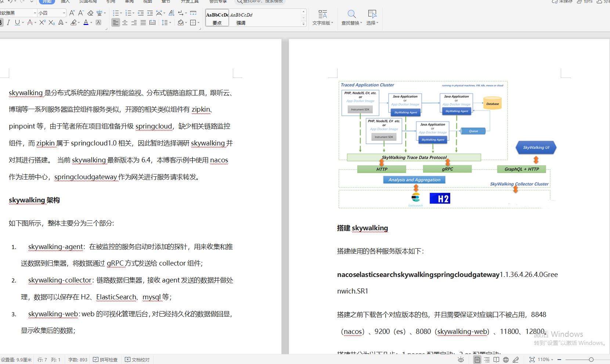This screenshot has width=610, height=364.
Task: Apply subscript formatting
Action: [52, 23]
